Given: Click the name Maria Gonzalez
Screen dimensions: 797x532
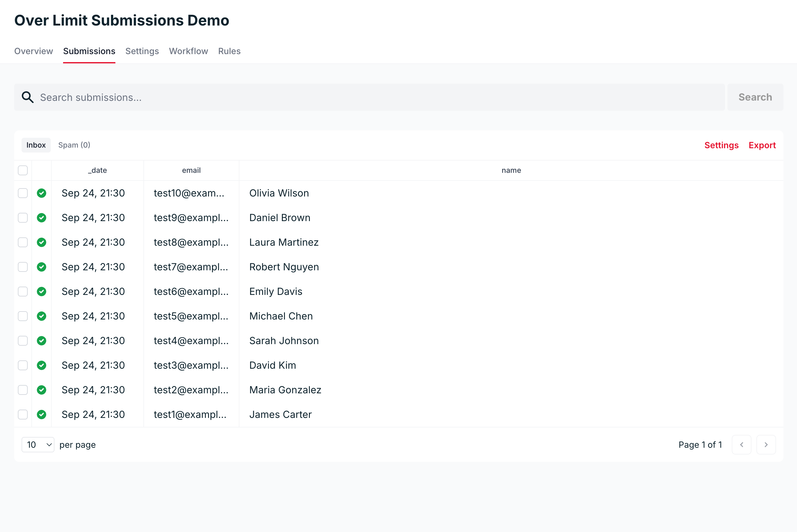Looking at the screenshot, I should tap(285, 390).
